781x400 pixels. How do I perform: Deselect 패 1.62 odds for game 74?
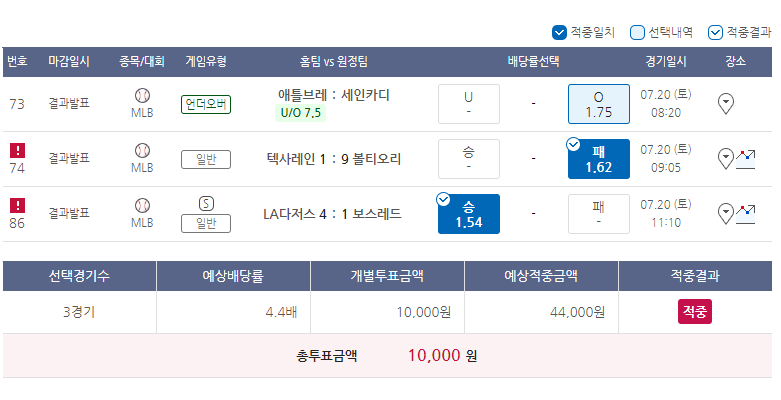tap(598, 159)
